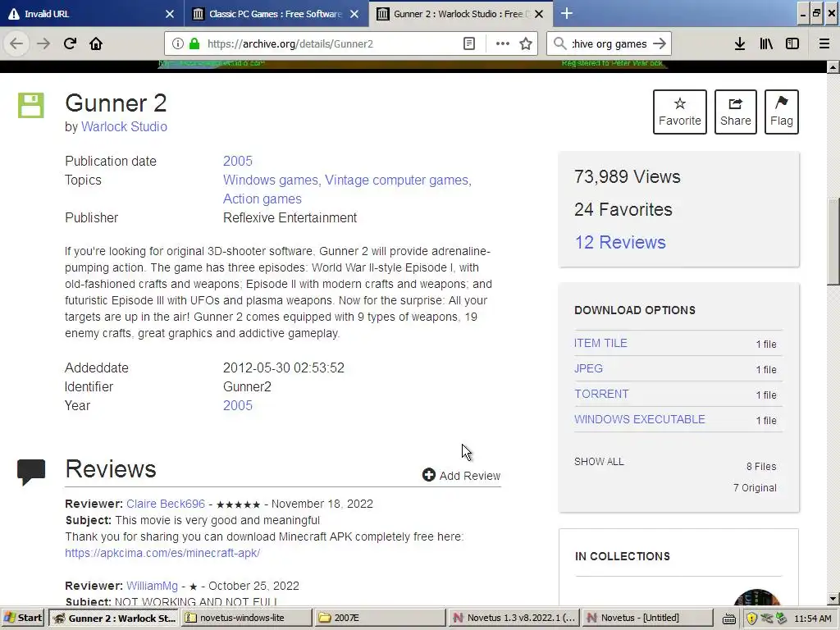Submit search with the go arrow
840x630 pixels.
point(660,43)
